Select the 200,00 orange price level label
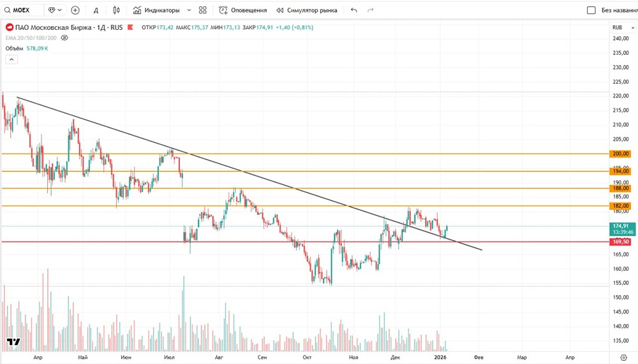Image resolution: width=638 pixels, height=364 pixels. 621,154
